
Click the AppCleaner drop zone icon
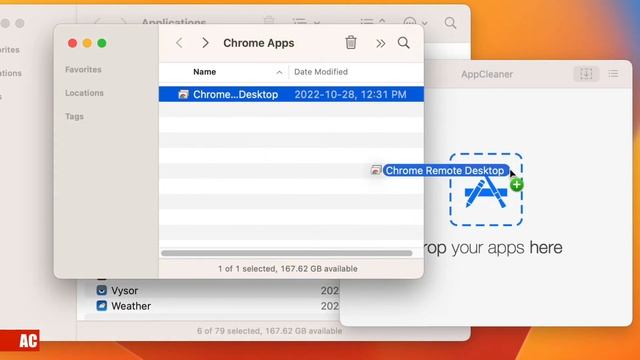click(486, 189)
